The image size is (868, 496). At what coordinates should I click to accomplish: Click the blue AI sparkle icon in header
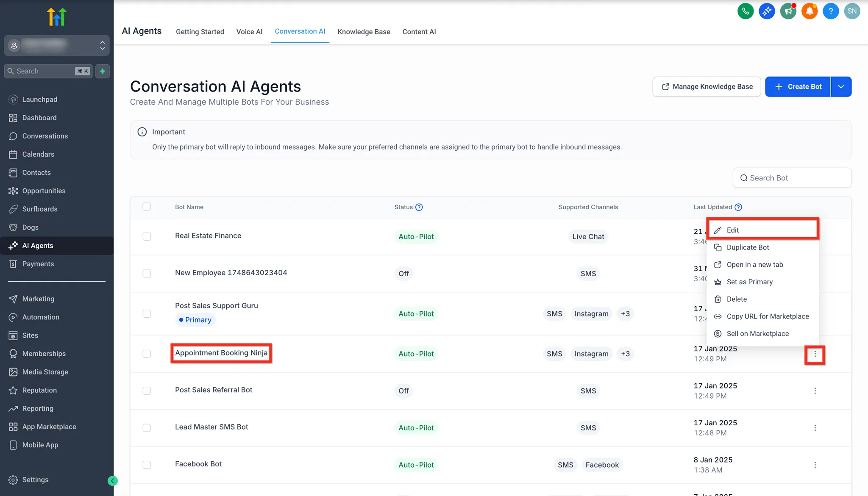[767, 11]
